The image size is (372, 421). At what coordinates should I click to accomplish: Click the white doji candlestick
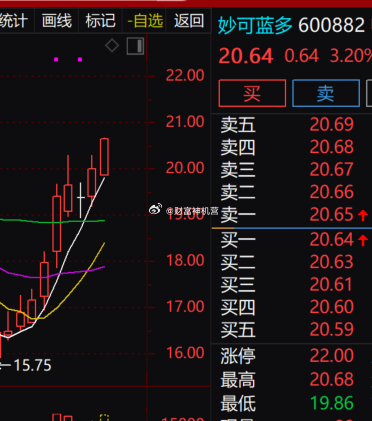(x=81, y=199)
